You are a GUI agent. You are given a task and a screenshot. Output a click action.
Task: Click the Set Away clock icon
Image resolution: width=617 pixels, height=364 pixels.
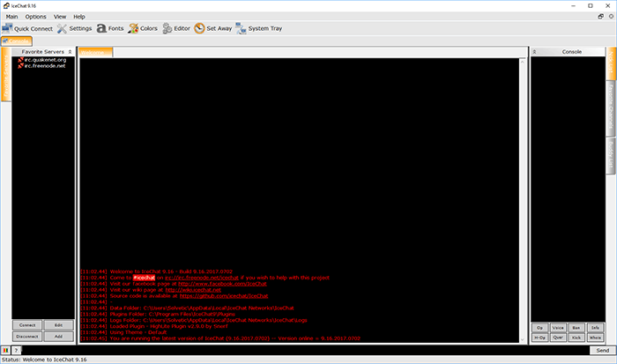[x=199, y=28]
